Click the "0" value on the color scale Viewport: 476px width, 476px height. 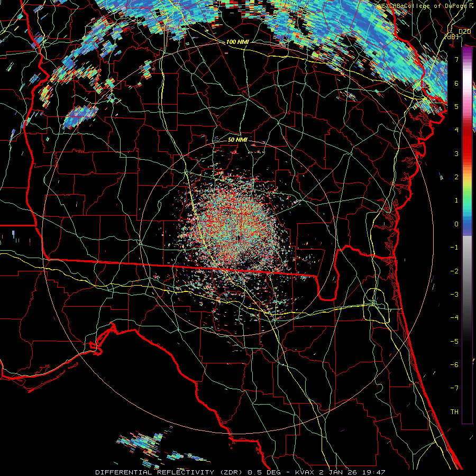click(456, 224)
